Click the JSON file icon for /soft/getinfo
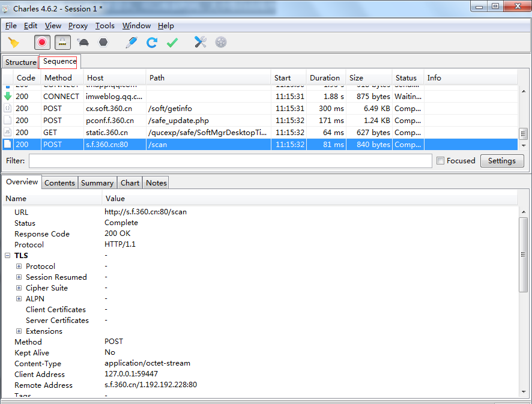Viewport: 532px width, 404px height. [x=7, y=108]
